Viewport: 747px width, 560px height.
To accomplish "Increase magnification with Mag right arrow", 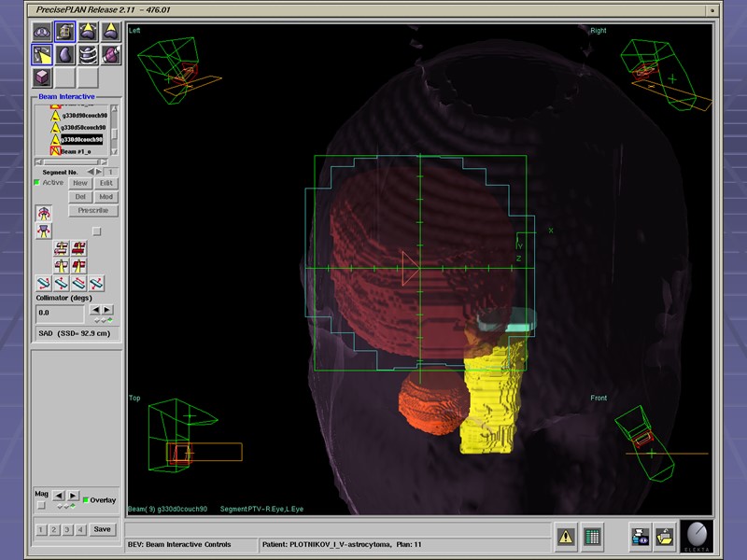I will pos(73,496).
